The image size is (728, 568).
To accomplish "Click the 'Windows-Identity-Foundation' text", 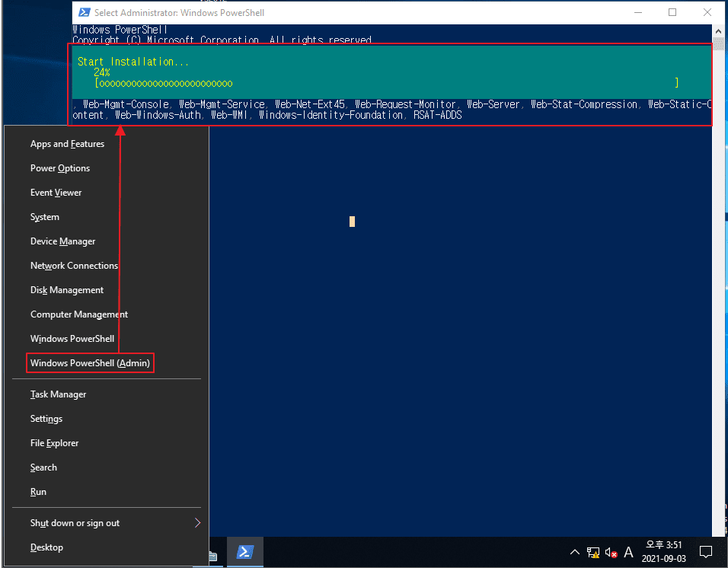I will coord(330,115).
